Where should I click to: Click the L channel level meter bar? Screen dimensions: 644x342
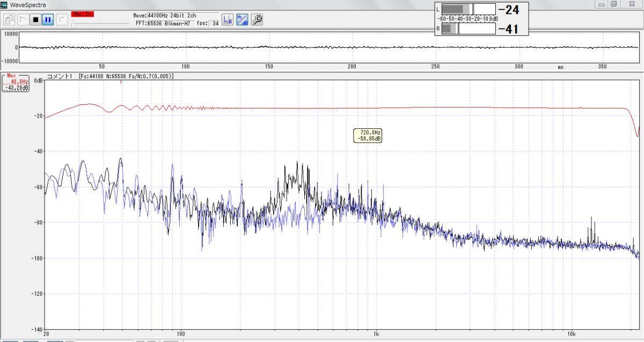469,9
